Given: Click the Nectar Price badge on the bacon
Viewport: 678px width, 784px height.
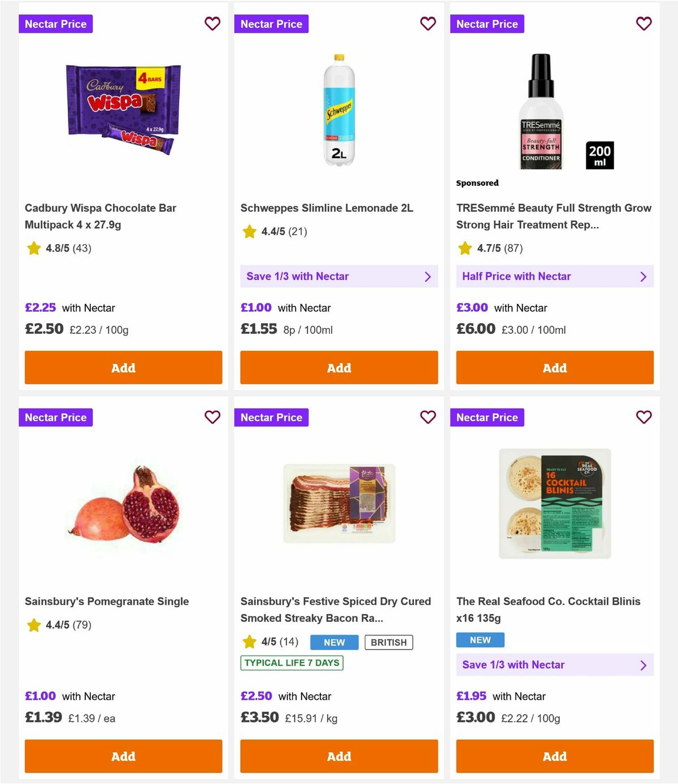Looking at the screenshot, I should [271, 417].
